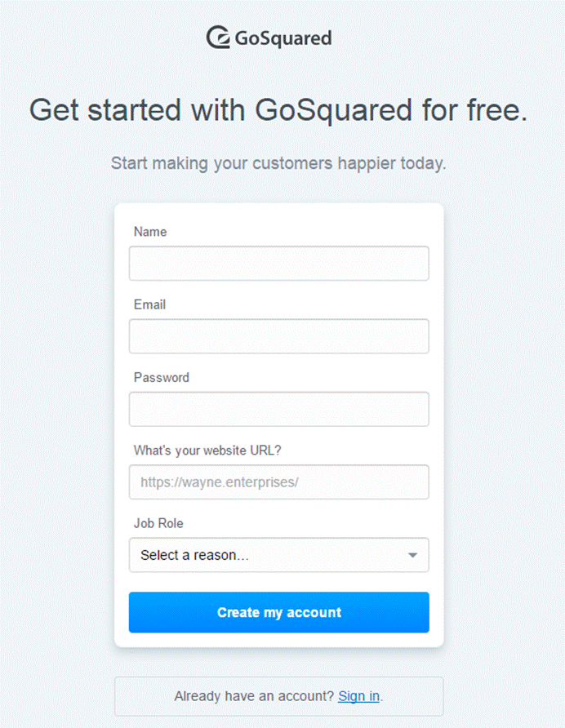Image resolution: width=565 pixels, height=728 pixels.
Task: Click the 'Password' field label
Action: point(161,377)
